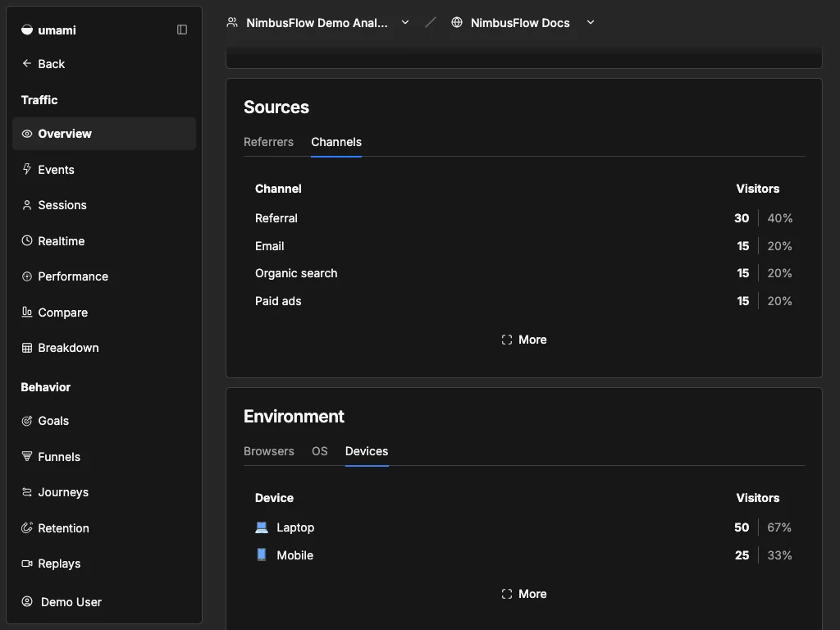Image resolution: width=840 pixels, height=630 pixels.
Task: Open the Breakdown page
Action: [x=104, y=348]
